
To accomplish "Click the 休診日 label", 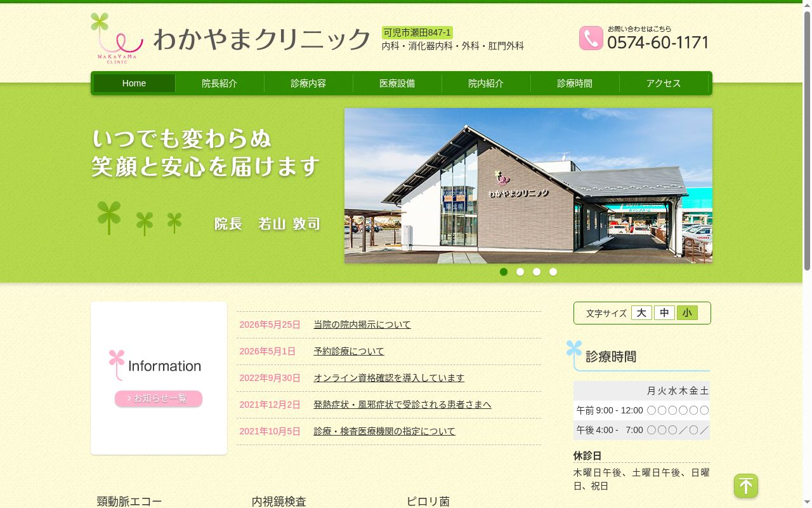I will point(587,456).
